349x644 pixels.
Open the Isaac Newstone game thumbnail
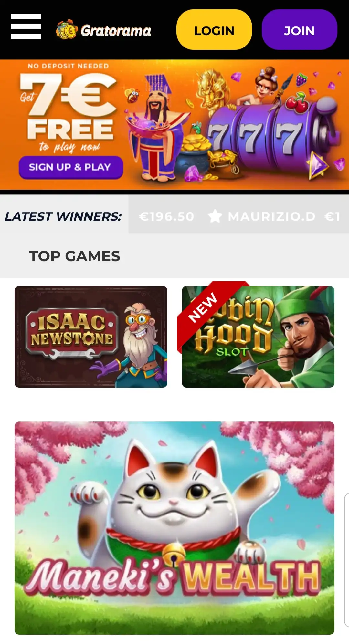[x=91, y=337]
